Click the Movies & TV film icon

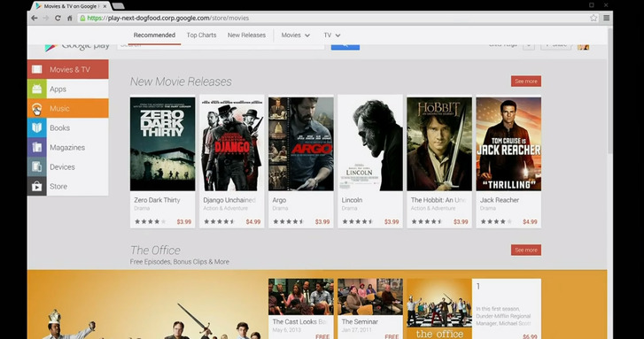tap(37, 69)
